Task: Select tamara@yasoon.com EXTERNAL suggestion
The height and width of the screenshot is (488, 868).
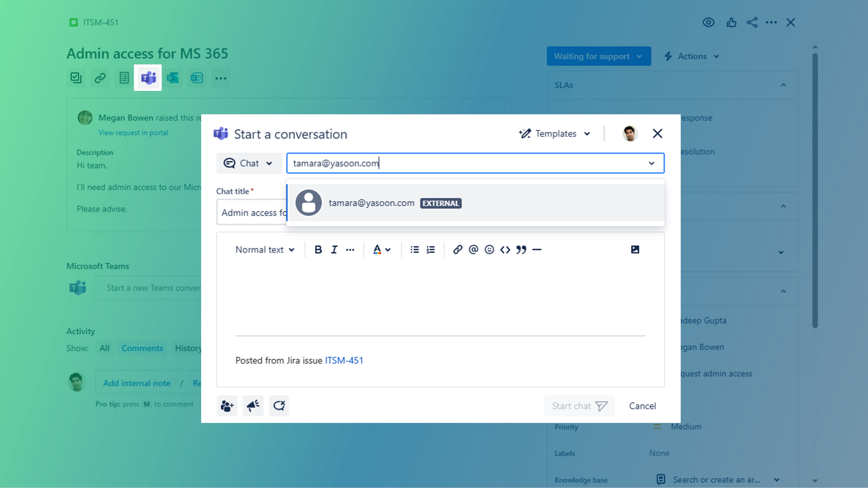Action: click(x=476, y=203)
